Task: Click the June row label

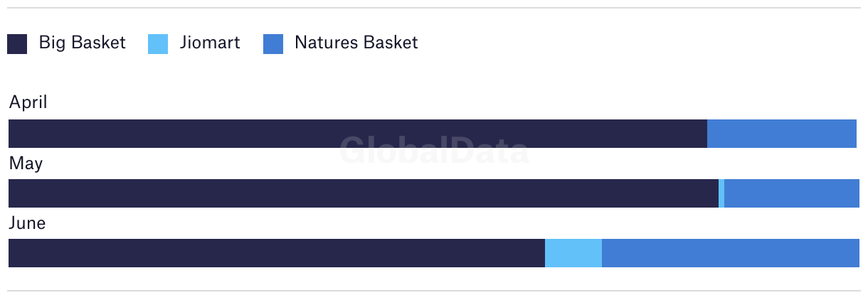Action: point(27,223)
